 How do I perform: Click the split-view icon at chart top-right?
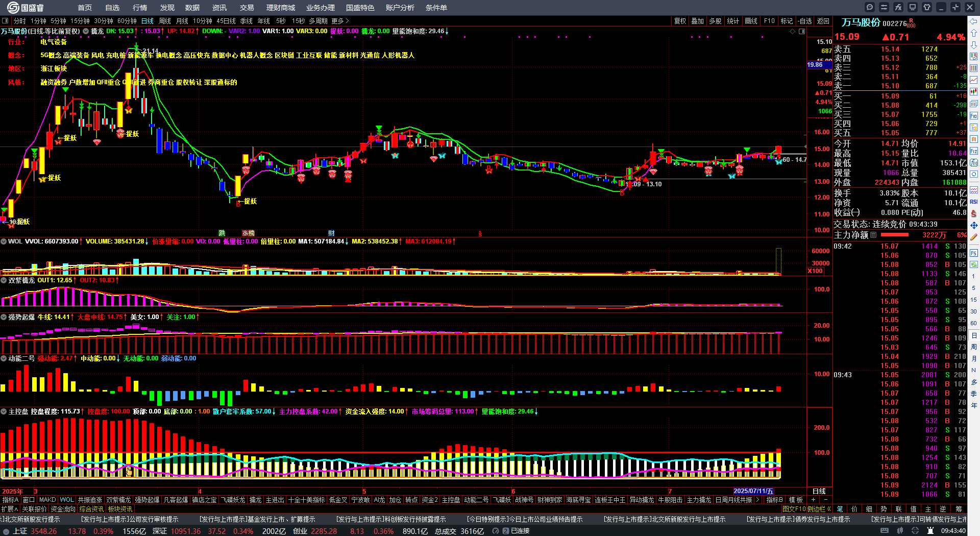click(802, 31)
